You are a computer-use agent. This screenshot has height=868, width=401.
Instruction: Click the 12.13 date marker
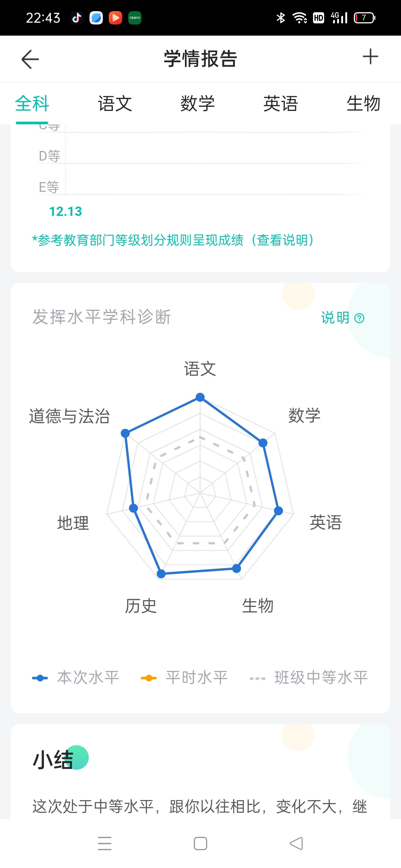tap(65, 211)
